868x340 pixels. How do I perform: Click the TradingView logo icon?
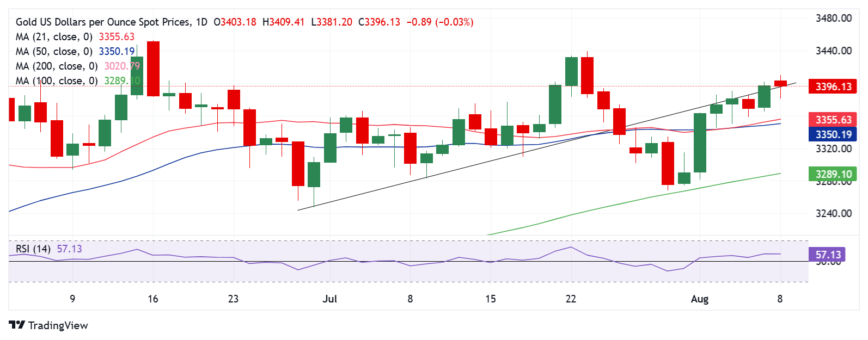[17, 325]
